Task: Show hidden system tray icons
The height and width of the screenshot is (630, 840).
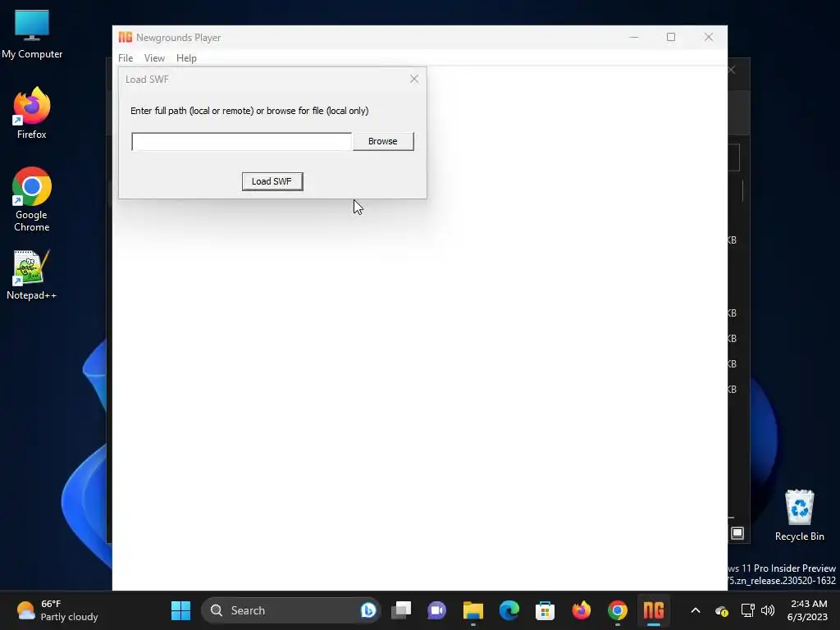Action: [696, 610]
